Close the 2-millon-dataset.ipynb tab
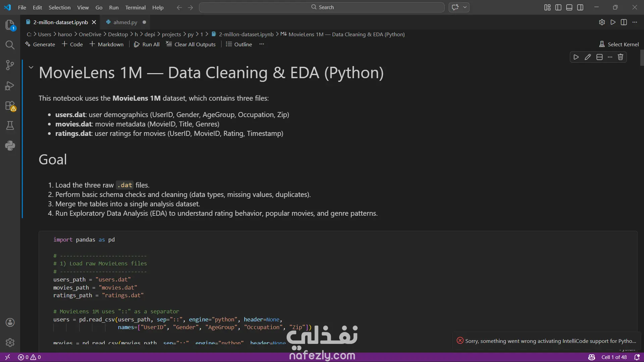644x362 pixels. [94, 22]
